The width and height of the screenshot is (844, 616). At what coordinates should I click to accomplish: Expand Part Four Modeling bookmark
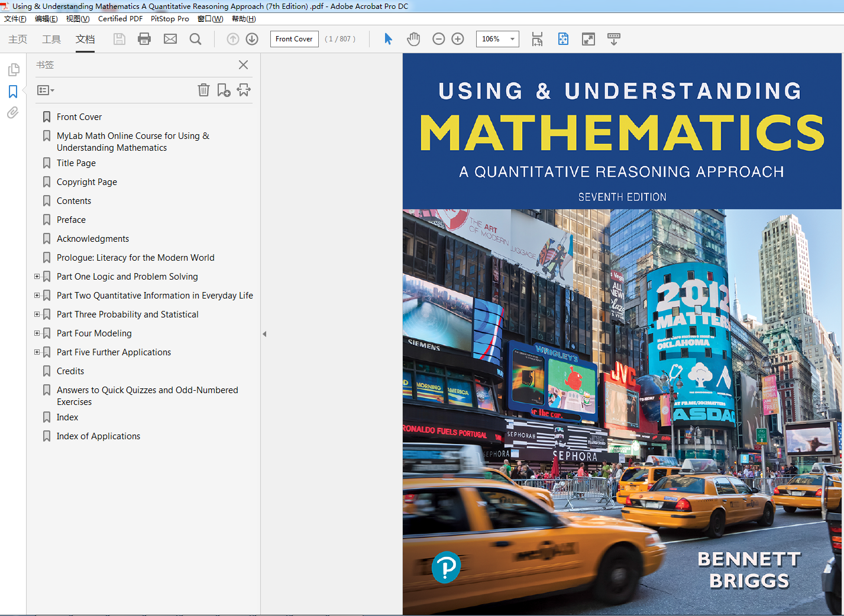(x=37, y=333)
